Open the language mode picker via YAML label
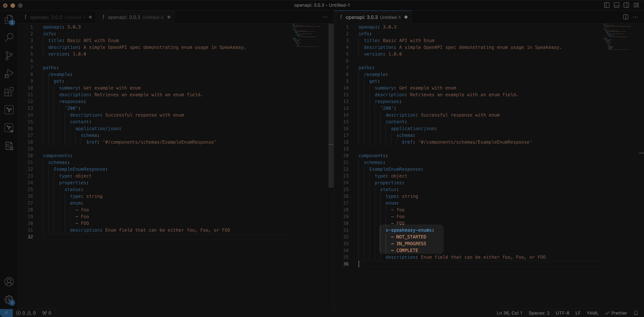644x317 pixels. coord(593,313)
